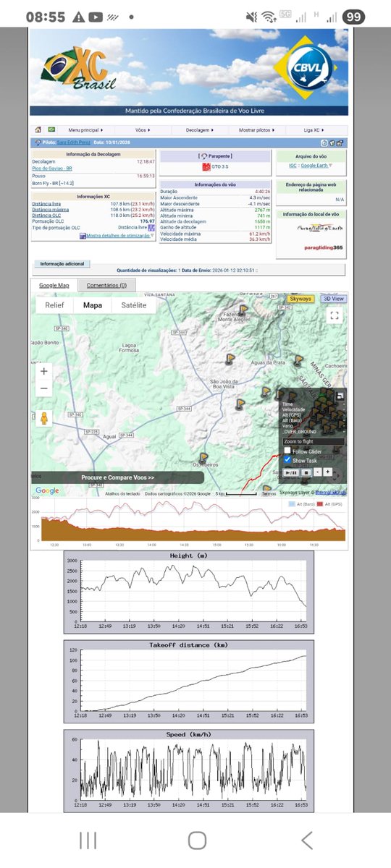Image resolution: width=391 pixels, height=868 pixels.
Task: Select the Brazil flag language icon
Action: (51, 129)
